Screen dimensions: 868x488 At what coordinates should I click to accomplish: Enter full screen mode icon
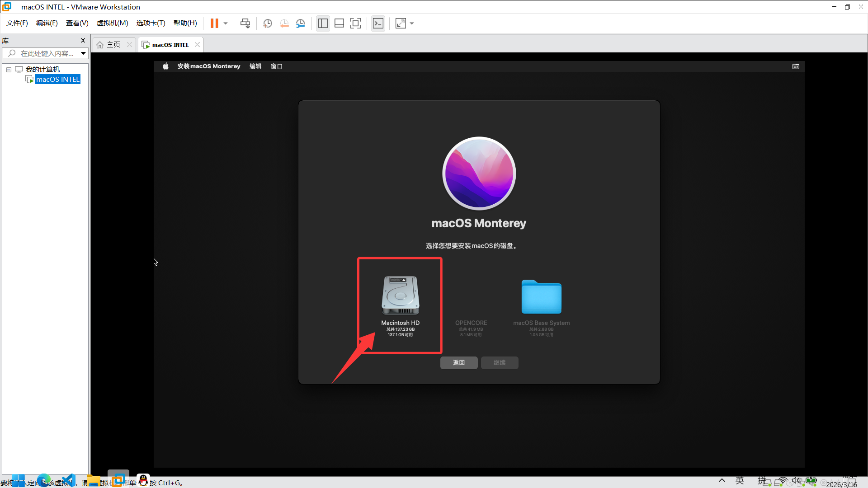(x=356, y=23)
